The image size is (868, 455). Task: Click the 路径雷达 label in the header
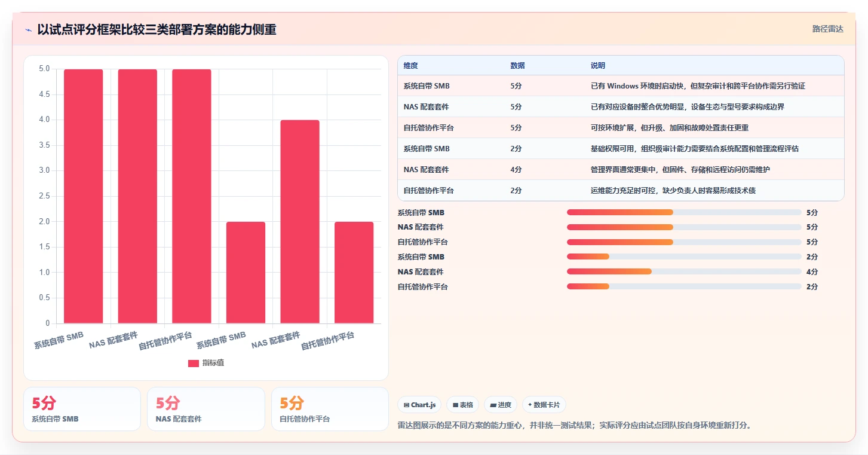pos(827,29)
